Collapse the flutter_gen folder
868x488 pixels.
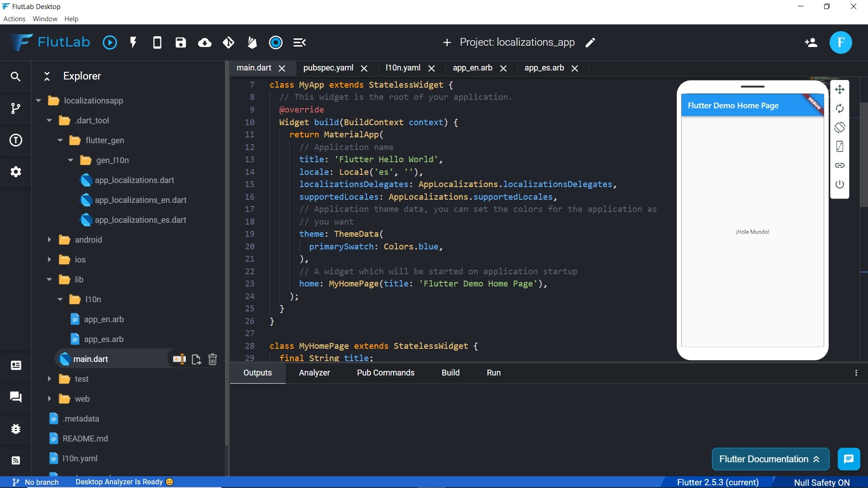(x=60, y=141)
